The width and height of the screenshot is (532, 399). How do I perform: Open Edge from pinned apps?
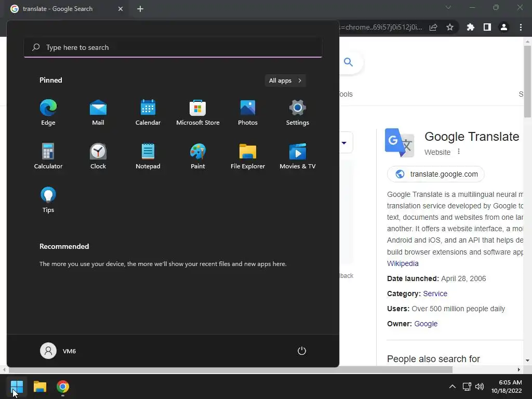tap(48, 113)
